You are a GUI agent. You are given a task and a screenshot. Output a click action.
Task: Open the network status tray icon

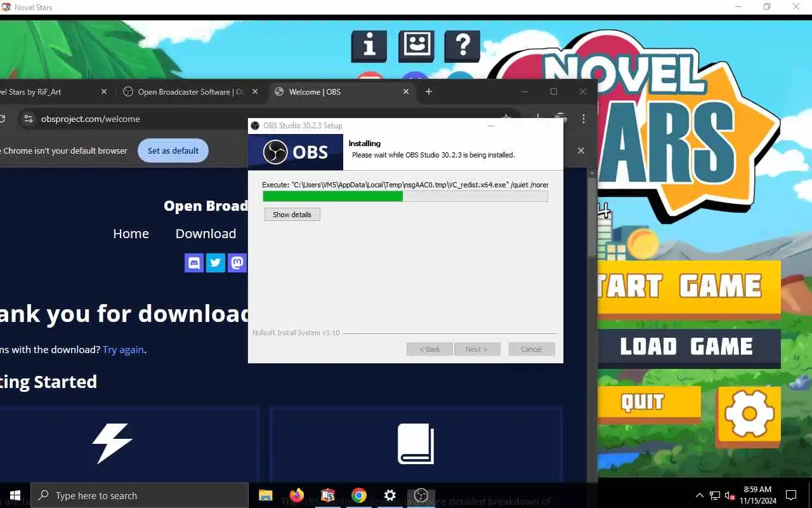coord(715,495)
